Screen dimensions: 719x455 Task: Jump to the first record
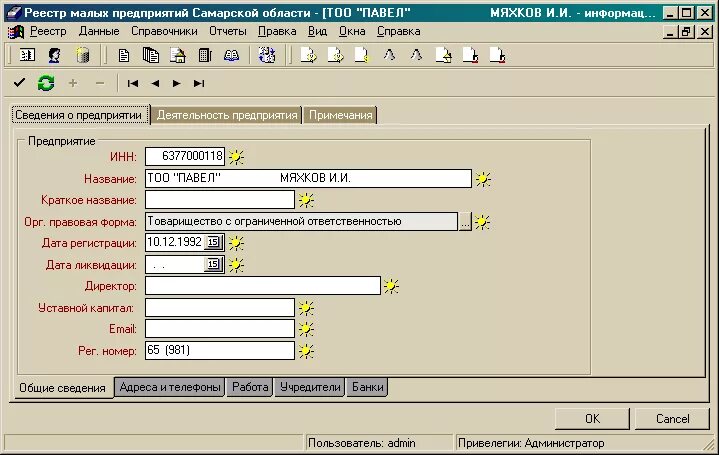pyautogui.click(x=133, y=83)
